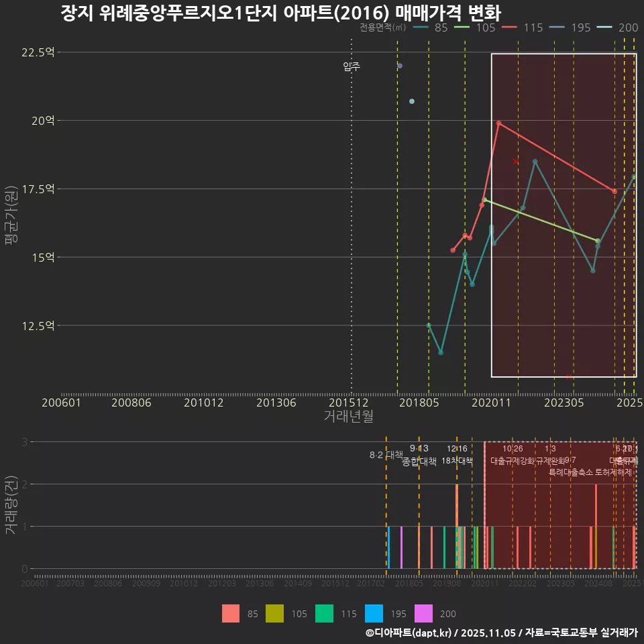
Task: Select the 85 line icon in the top legend
Action: pos(420,28)
